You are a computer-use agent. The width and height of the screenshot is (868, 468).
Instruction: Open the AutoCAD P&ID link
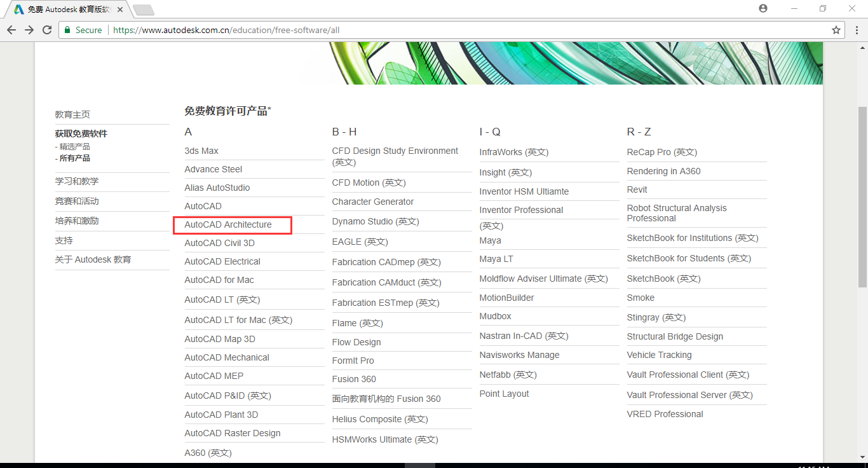pos(227,396)
